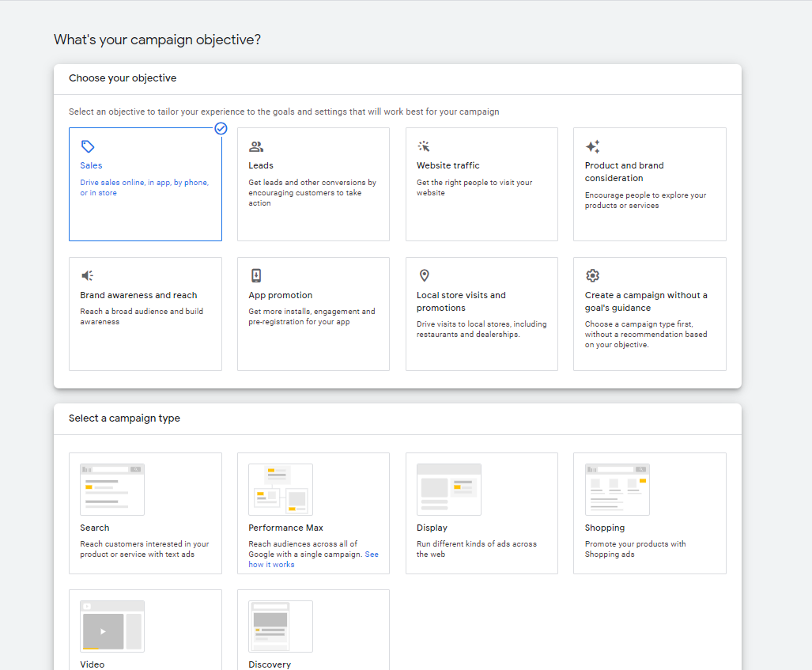Click 'Reach a broad audience' description
This screenshot has width=812, height=670.
point(142,316)
